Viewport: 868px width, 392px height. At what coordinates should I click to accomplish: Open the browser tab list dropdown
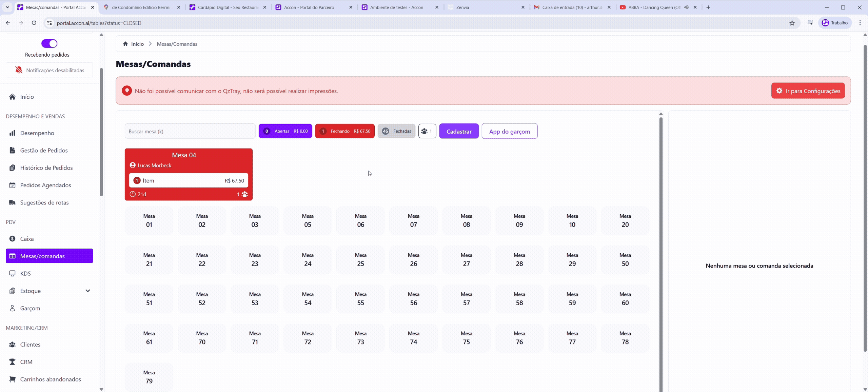[7, 7]
